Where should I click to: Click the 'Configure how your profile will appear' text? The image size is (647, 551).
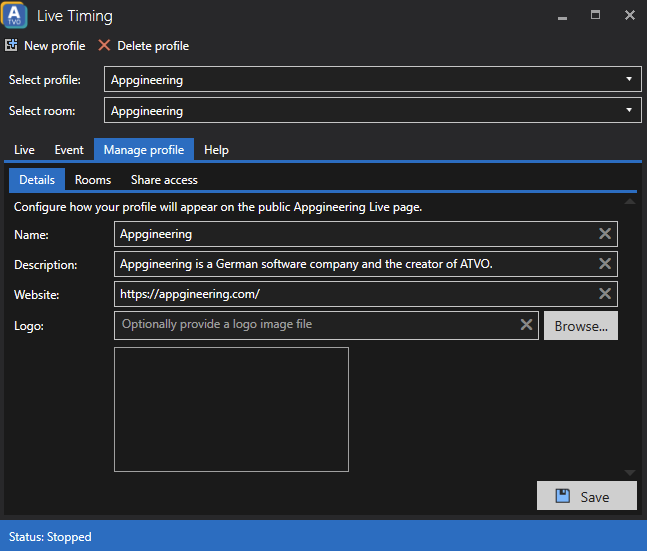pos(218,207)
